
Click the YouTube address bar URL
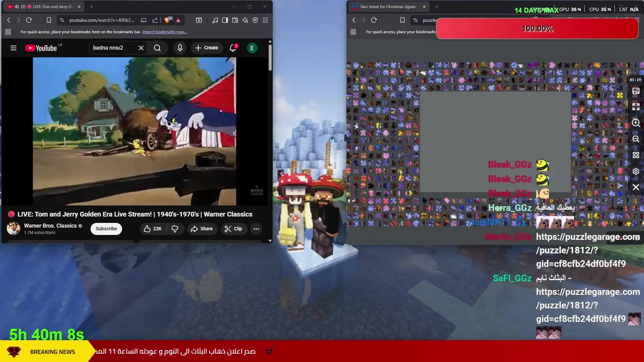102,20
